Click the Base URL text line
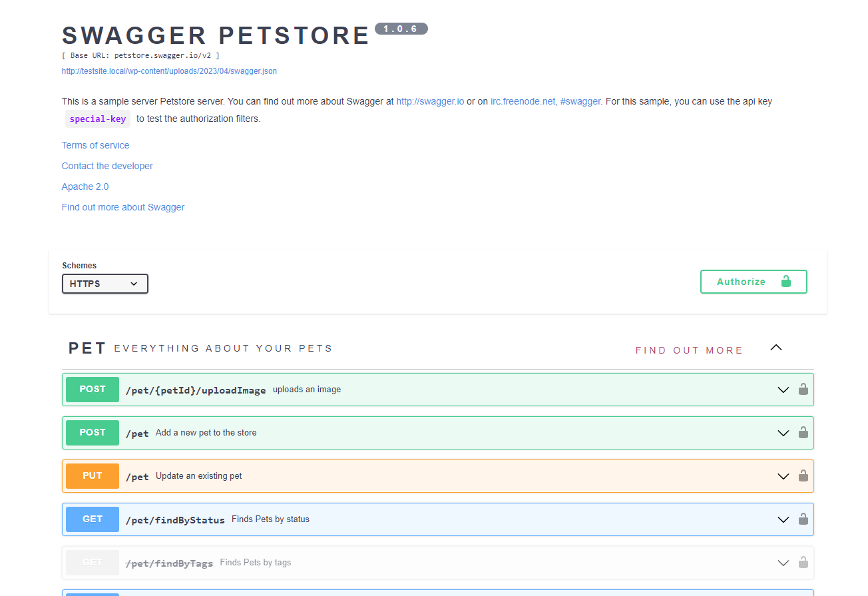868x596 pixels. pos(140,55)
